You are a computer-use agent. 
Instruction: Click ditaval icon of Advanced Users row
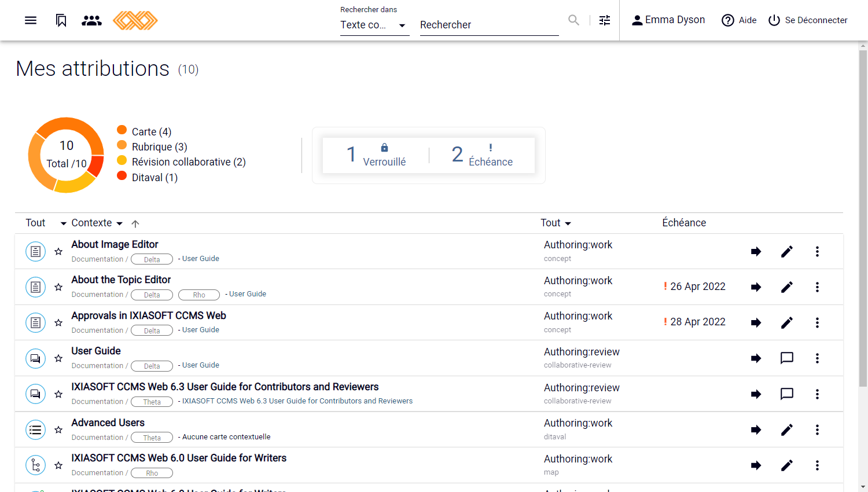(x=35, y=429)
